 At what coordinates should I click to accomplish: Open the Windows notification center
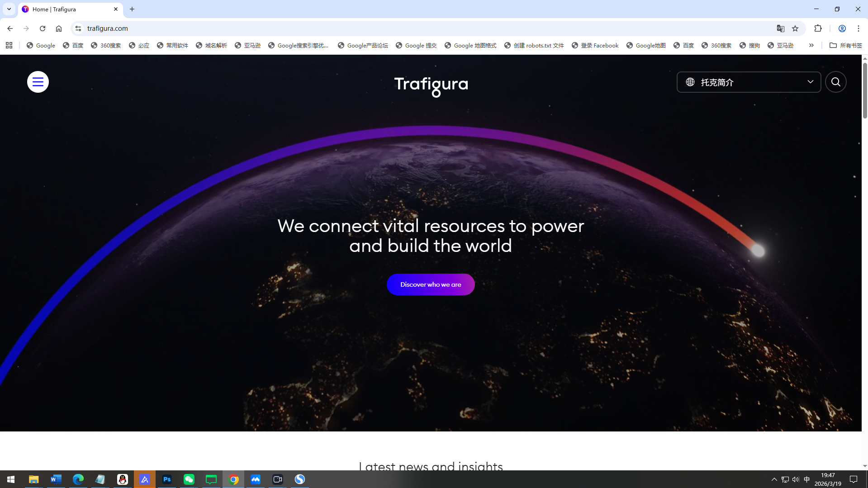tap(854, 479)
